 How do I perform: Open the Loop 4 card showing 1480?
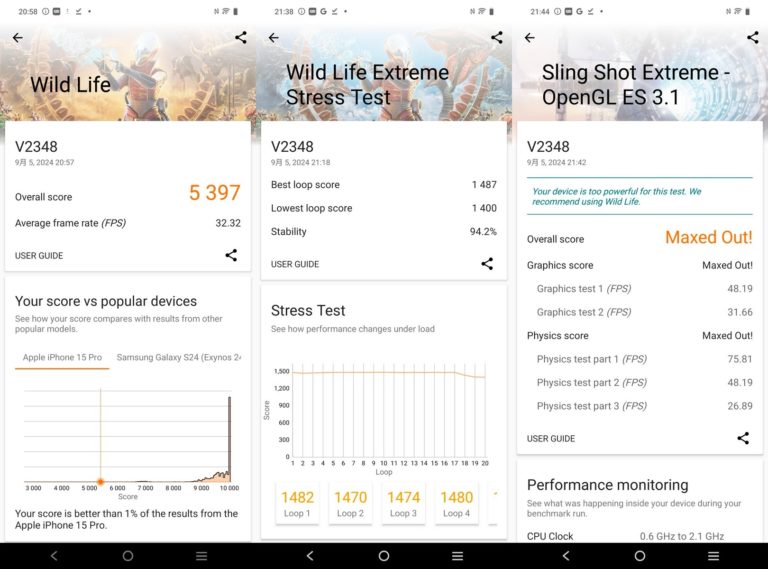click(x=456, y=503)
